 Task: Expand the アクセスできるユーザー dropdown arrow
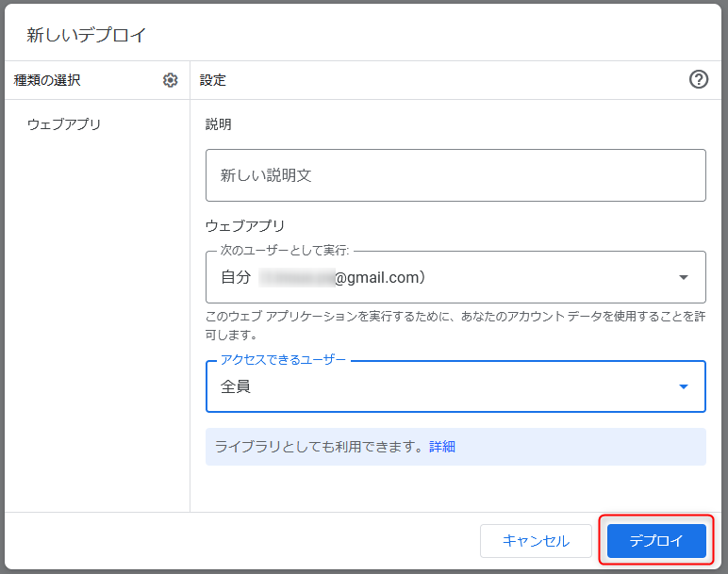pyautogui.click(x=684, y=386)
